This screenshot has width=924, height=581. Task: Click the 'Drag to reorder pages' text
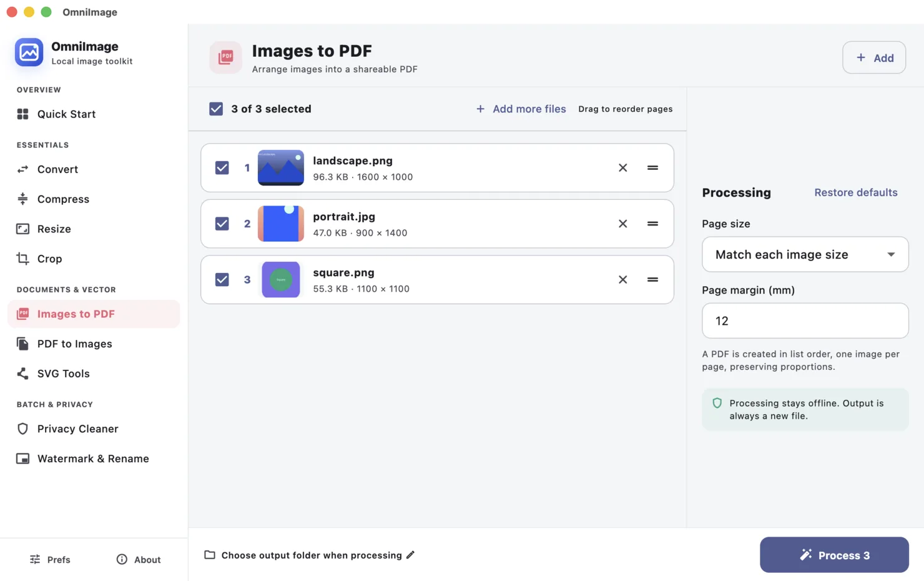pyautogui.click(x=625, y=109)
